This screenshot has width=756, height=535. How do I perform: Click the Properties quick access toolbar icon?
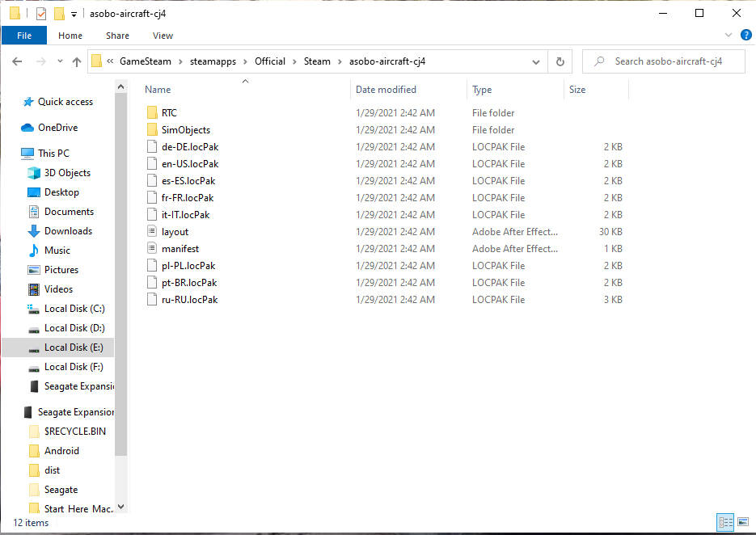(41, 14)
